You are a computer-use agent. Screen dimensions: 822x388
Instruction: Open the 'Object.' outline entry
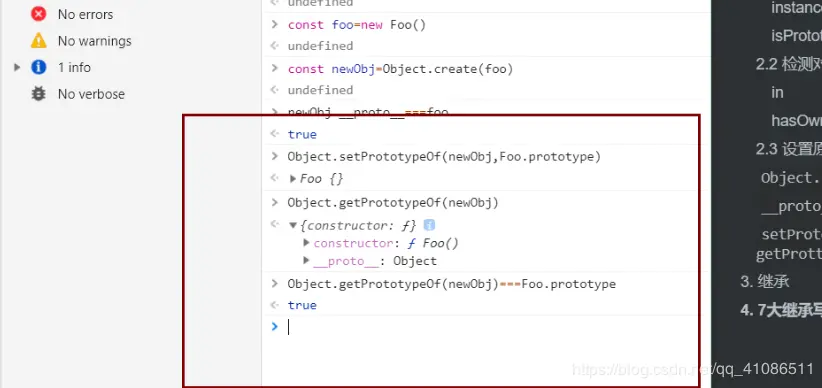point(792,178)
